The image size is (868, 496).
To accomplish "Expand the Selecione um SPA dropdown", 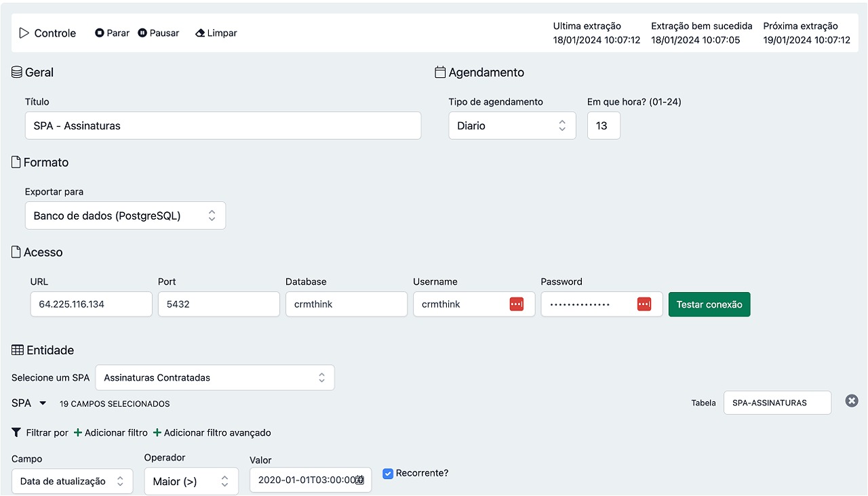I will [214, 378].
